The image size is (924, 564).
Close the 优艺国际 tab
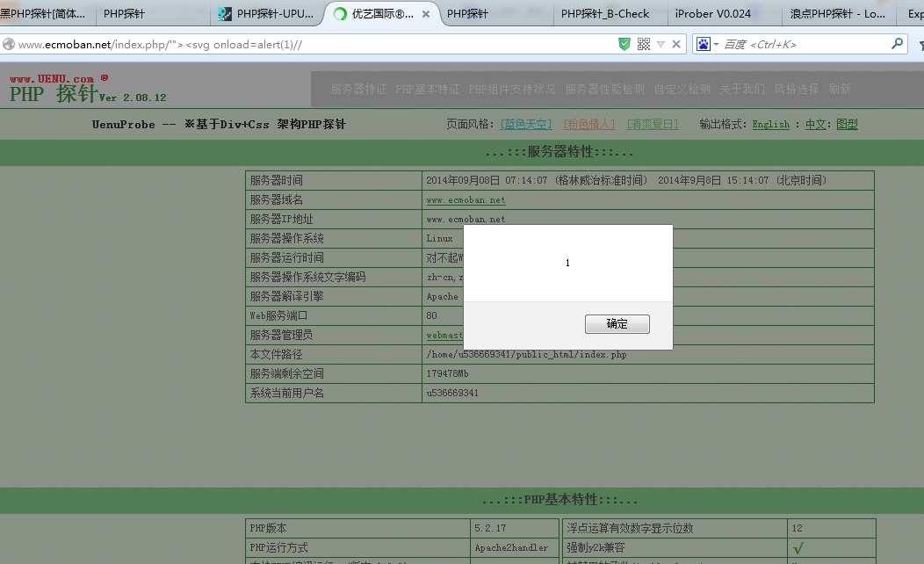click(x=425, y=14)
